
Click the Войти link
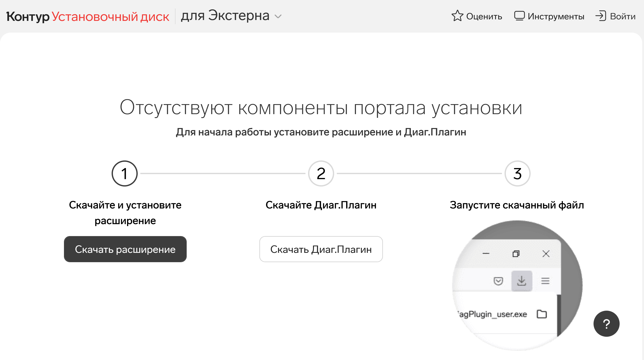615,16
